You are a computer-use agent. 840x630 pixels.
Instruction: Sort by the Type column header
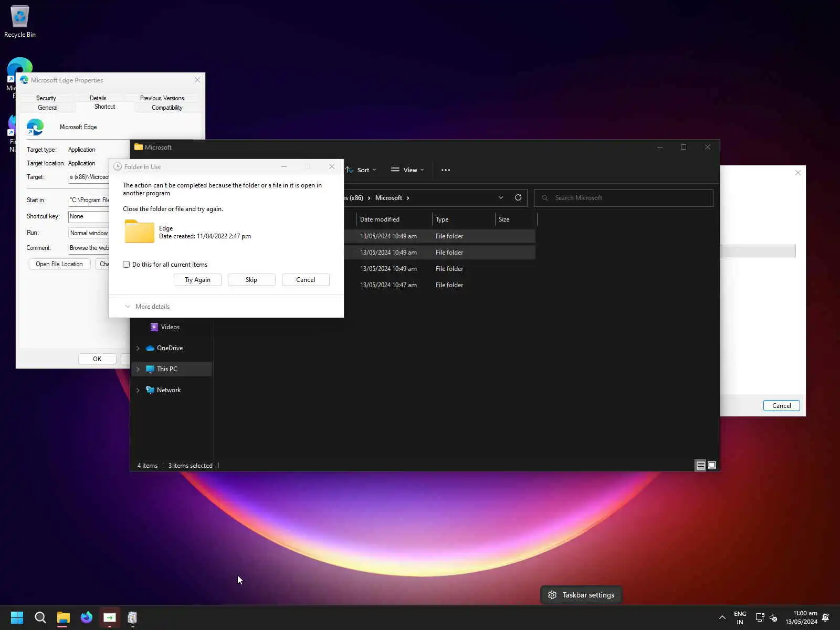[464, 219]
